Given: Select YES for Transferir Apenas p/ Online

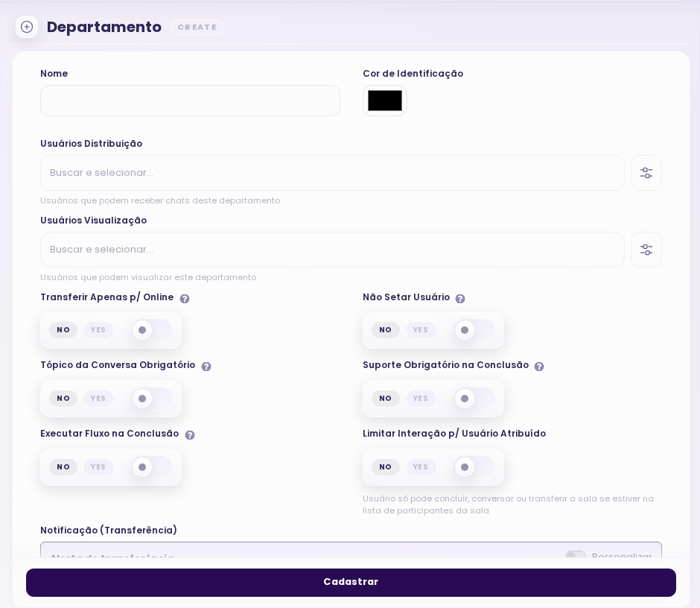Looking at the screenshot, I should [x=98, y=330].
